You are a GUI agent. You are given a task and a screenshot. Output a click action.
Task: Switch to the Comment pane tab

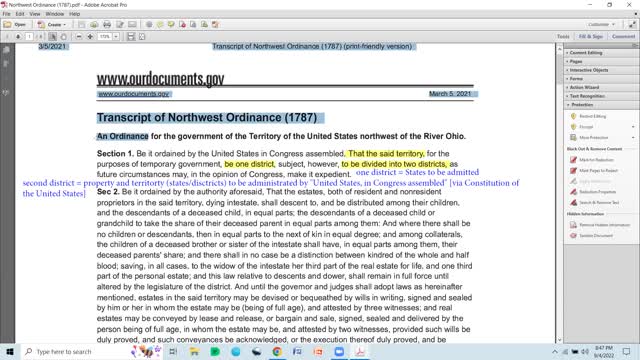click(623, 36)
